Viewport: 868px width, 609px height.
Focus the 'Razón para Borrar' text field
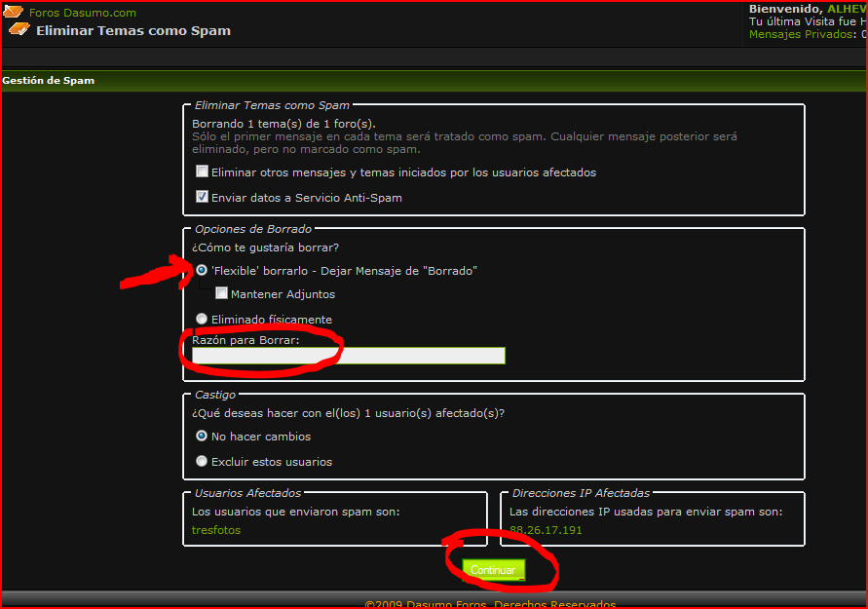(349, 356)
